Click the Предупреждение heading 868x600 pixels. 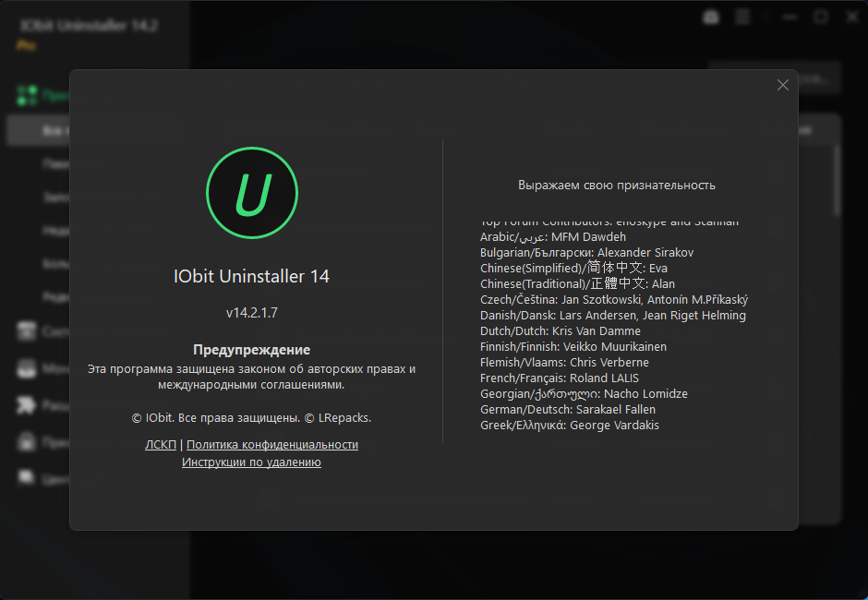pos(252,350)
